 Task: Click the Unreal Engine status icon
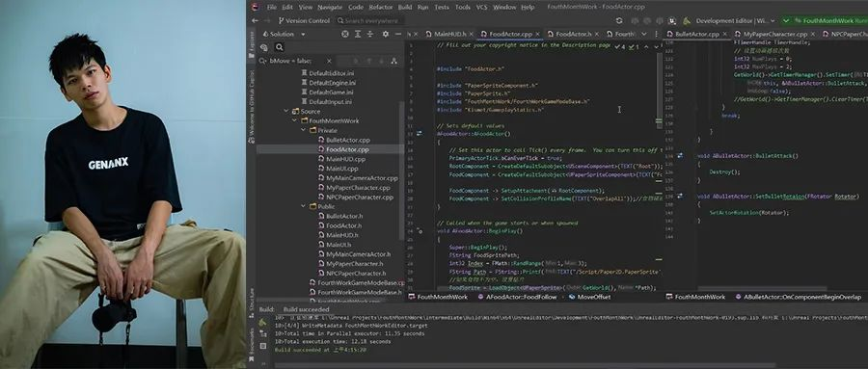coord(671,20)
